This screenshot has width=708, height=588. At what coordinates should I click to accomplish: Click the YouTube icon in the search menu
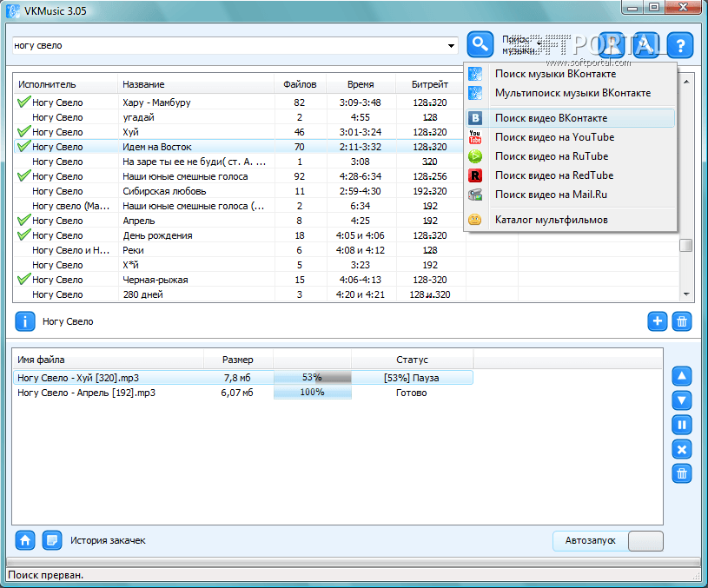475,137
